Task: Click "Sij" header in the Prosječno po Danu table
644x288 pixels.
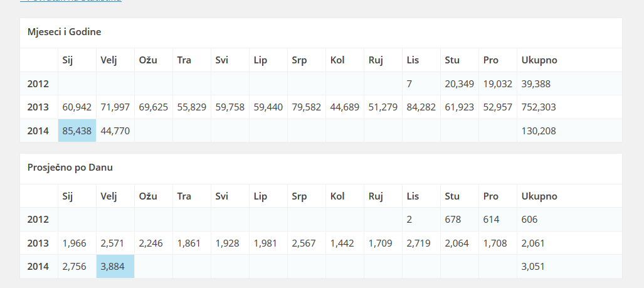Action: tap(68, 196)
